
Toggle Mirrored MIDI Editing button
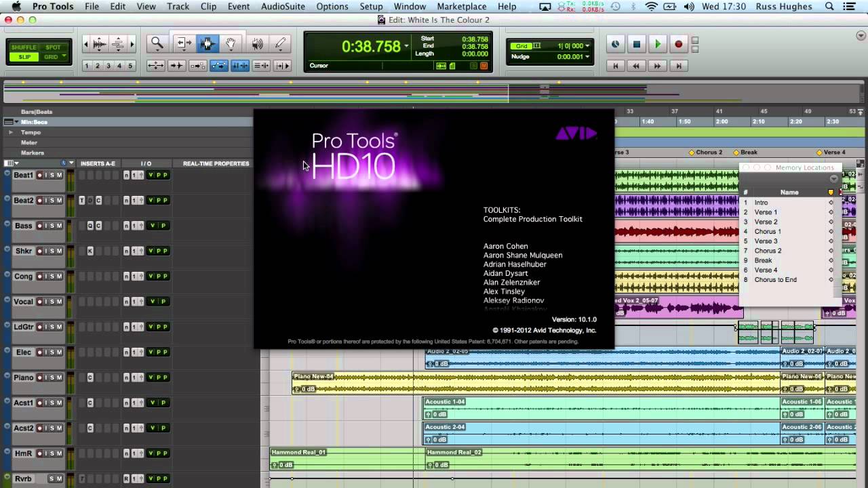[x=198, y=66]
